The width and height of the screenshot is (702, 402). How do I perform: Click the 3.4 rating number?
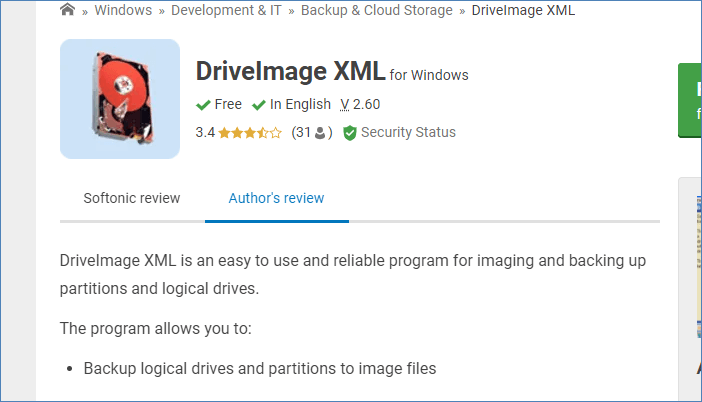click(205, 133)
